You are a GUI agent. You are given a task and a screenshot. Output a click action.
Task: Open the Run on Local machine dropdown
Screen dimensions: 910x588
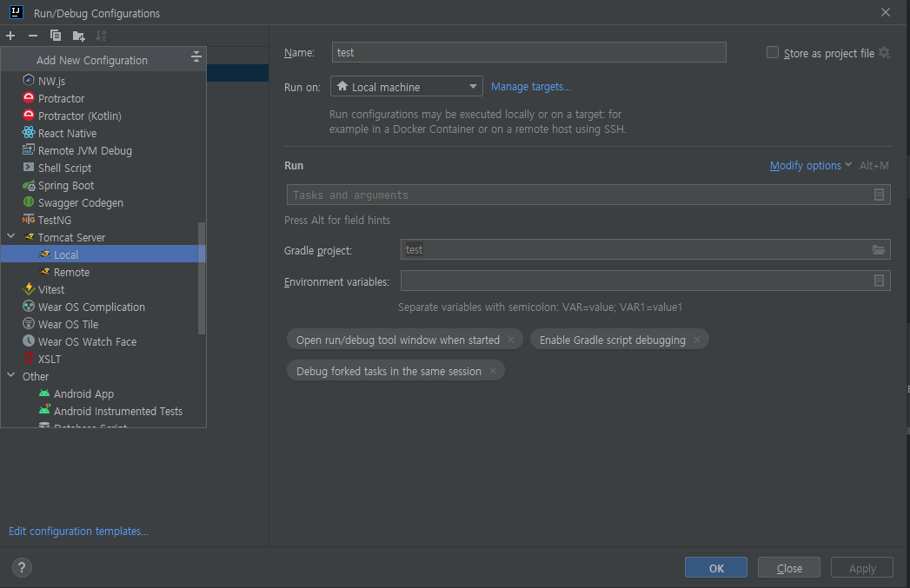(x=406, y=86)
